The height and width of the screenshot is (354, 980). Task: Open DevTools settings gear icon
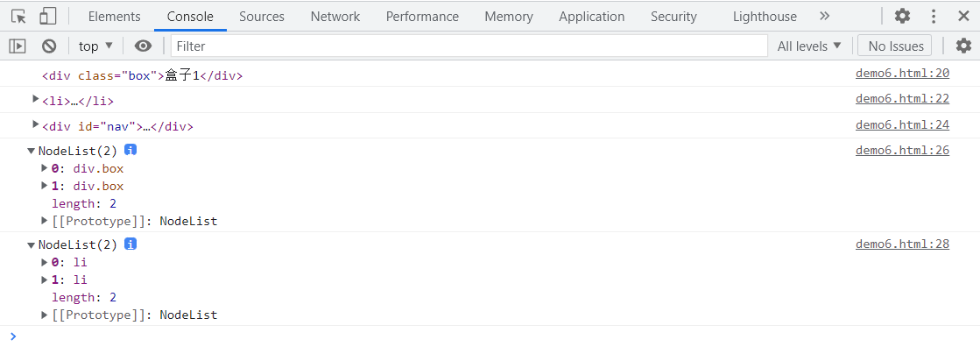[903, 17]
